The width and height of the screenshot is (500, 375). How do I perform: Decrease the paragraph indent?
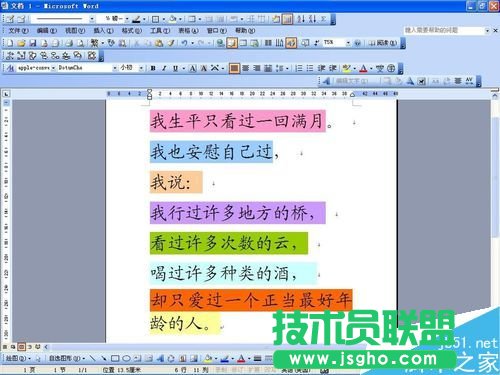pos(321,68)
